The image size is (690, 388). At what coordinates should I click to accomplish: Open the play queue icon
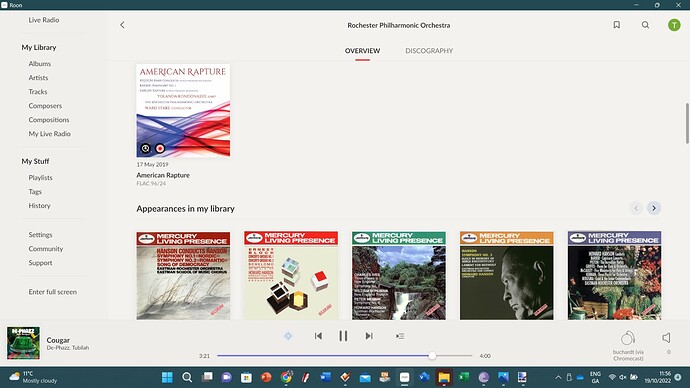click(x=400, y=336)
